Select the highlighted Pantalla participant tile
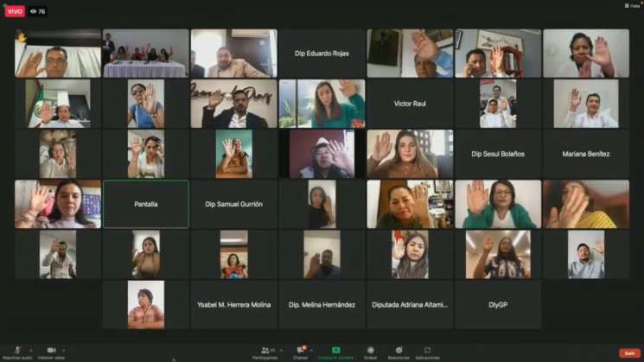 click(x=145, y=204)
